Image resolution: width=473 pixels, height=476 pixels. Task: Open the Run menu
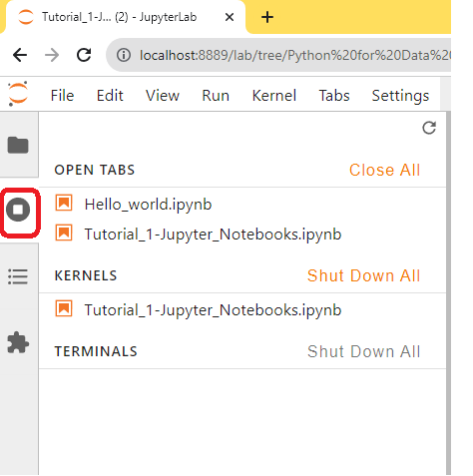[216, 96]
